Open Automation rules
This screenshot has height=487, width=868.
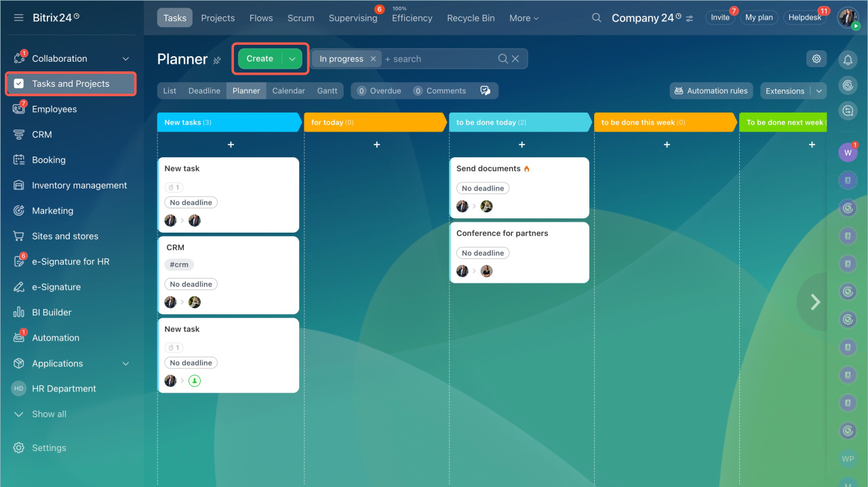point(711,91)
